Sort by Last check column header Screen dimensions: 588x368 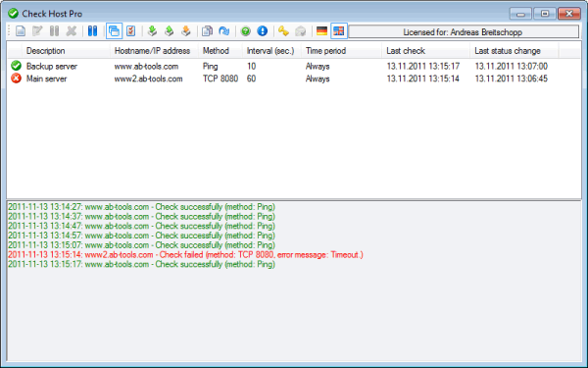point(426,51)
